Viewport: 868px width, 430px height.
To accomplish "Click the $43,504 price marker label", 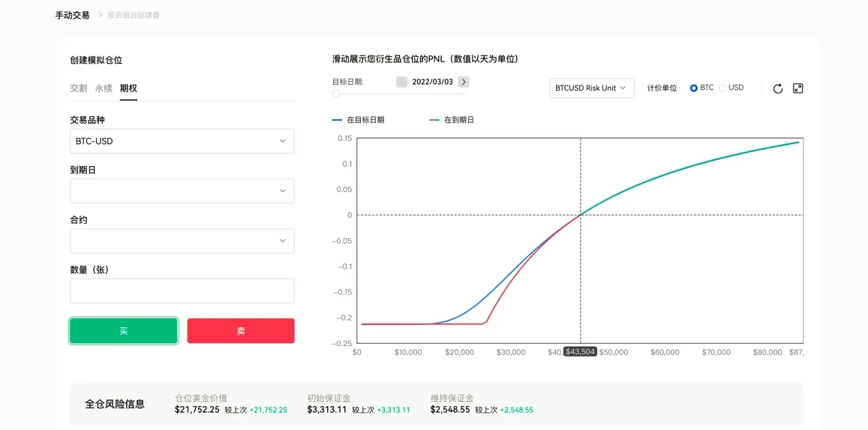I will [580, 352].
